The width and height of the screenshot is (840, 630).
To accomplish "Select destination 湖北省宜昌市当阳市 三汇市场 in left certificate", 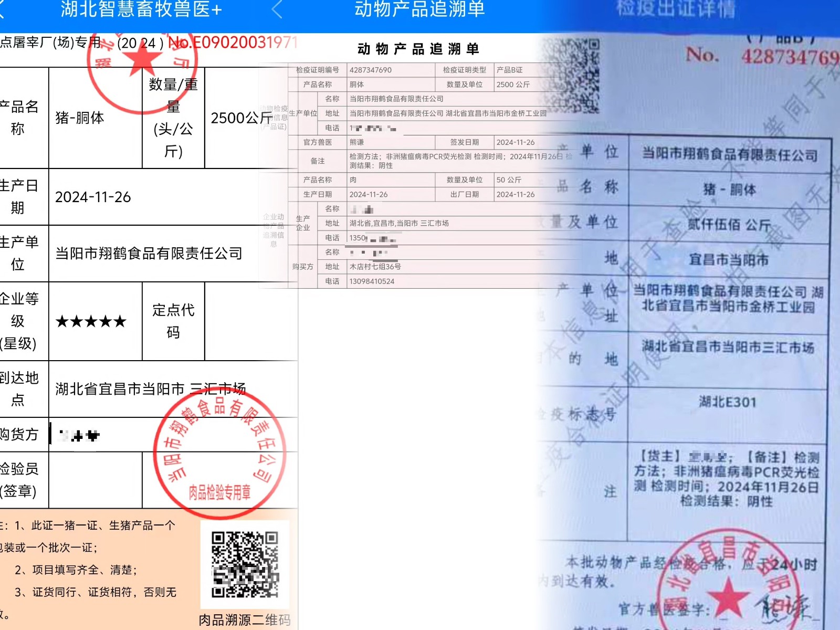I will [x=151, y=389].
